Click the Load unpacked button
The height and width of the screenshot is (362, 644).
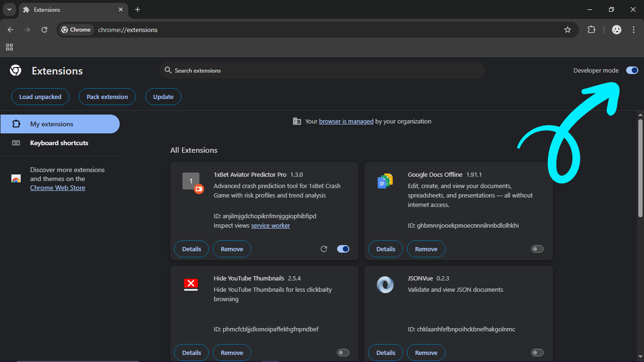(x=40, y=97)
